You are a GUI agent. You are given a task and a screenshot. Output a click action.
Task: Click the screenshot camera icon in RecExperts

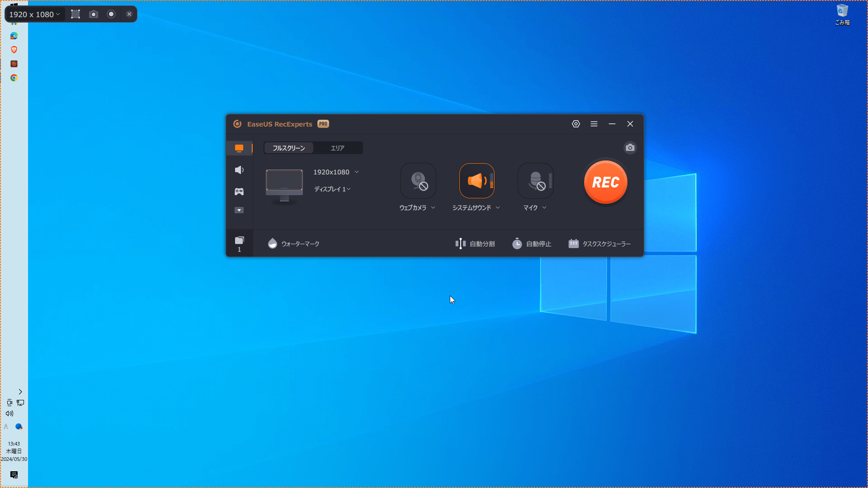point(630,148)
